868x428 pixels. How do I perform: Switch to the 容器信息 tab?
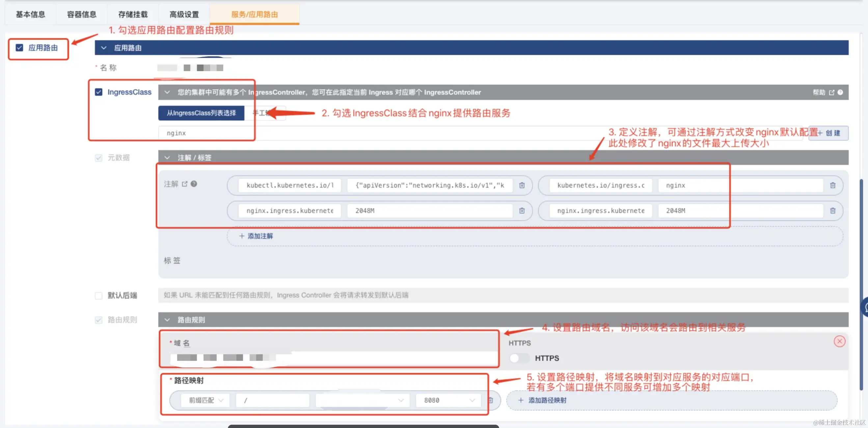click(x=82, y=14)
